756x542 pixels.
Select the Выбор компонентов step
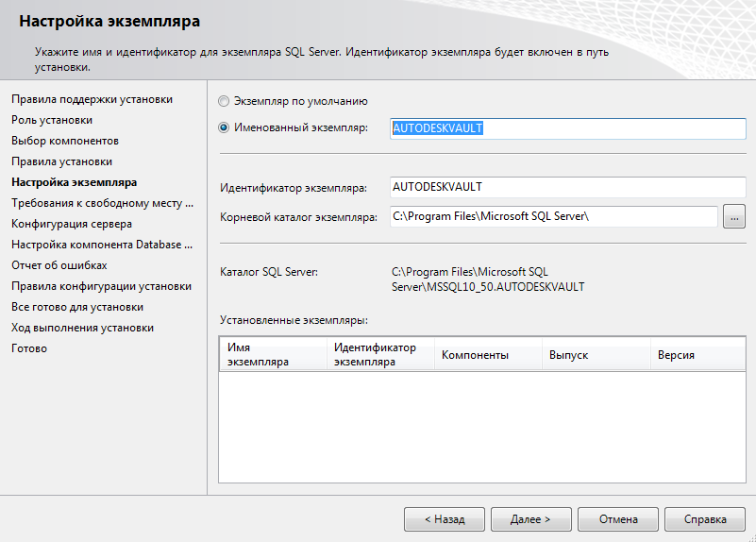65,141
